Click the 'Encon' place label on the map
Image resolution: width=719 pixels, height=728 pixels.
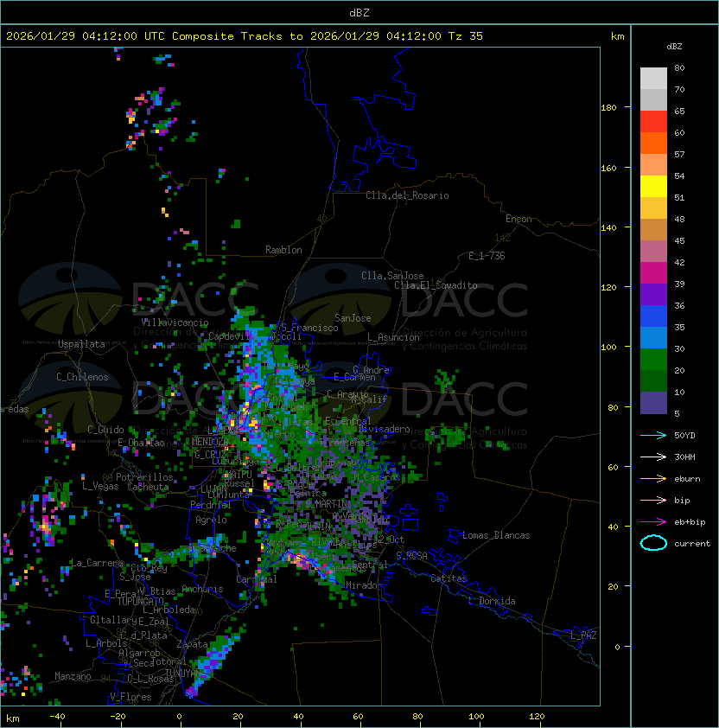pyautogui.click(x=519, y=219)
